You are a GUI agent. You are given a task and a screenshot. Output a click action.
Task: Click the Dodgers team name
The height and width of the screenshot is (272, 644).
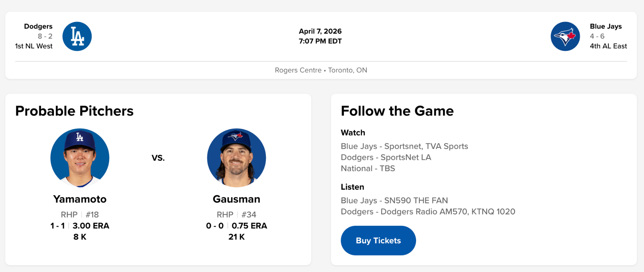[38, 26]
